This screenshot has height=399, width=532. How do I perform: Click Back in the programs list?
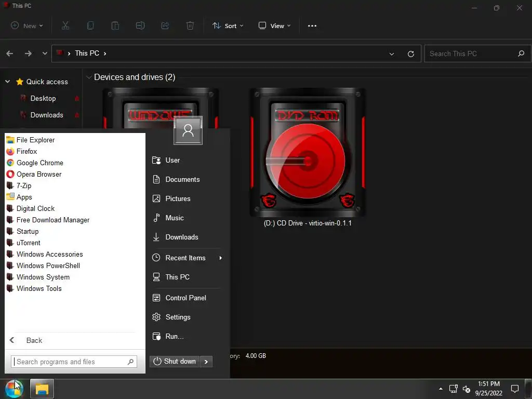tap(26, 340)
